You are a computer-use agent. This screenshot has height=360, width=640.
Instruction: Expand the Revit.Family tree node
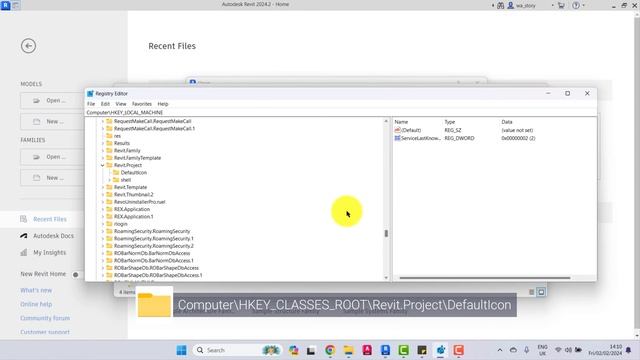[102, 151]
